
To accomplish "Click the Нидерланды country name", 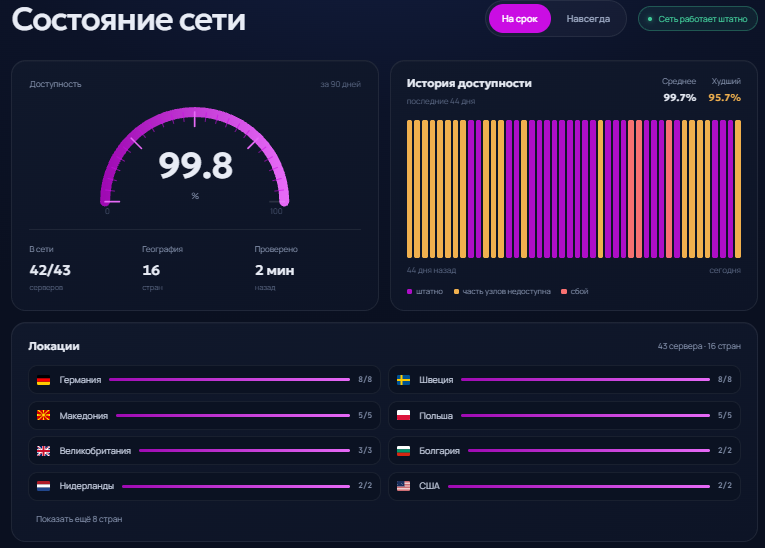I will [87, 486].
